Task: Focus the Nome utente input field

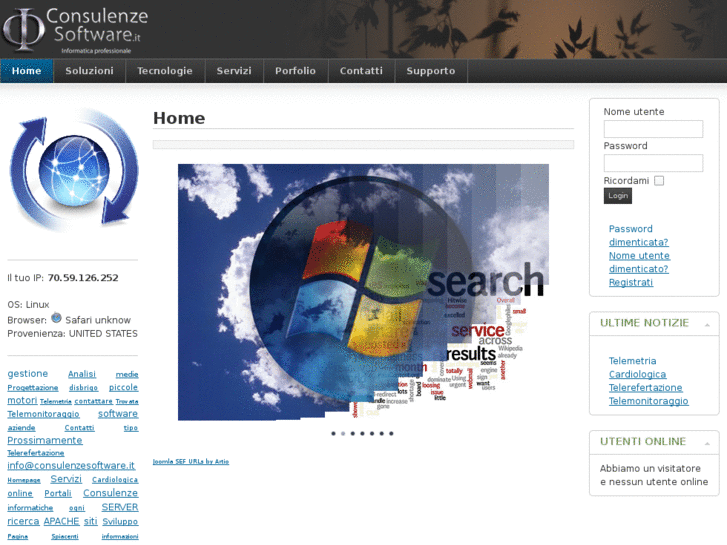Action: point(653,129)
